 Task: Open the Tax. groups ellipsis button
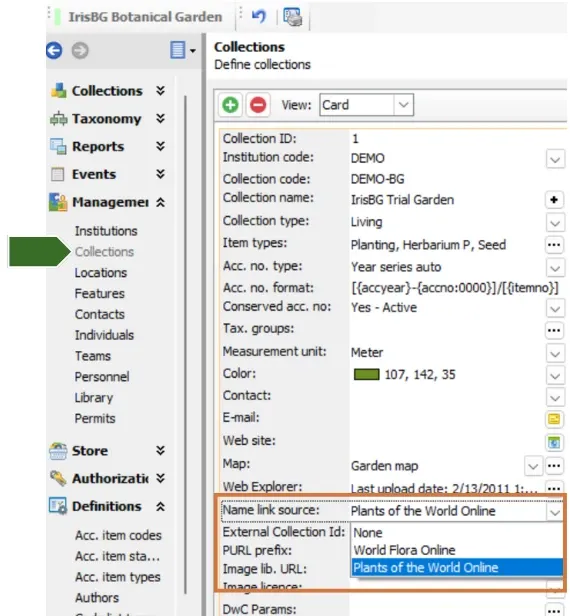coord(554,330)
